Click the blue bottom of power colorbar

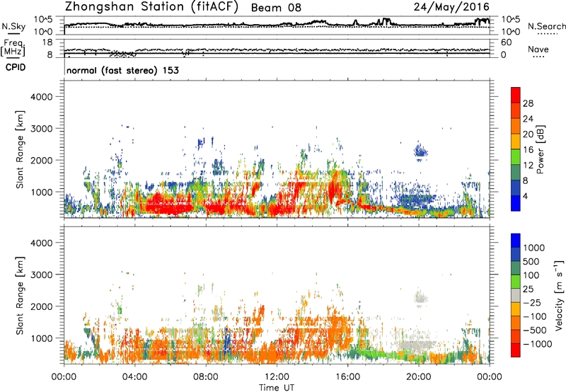[516, 203]
